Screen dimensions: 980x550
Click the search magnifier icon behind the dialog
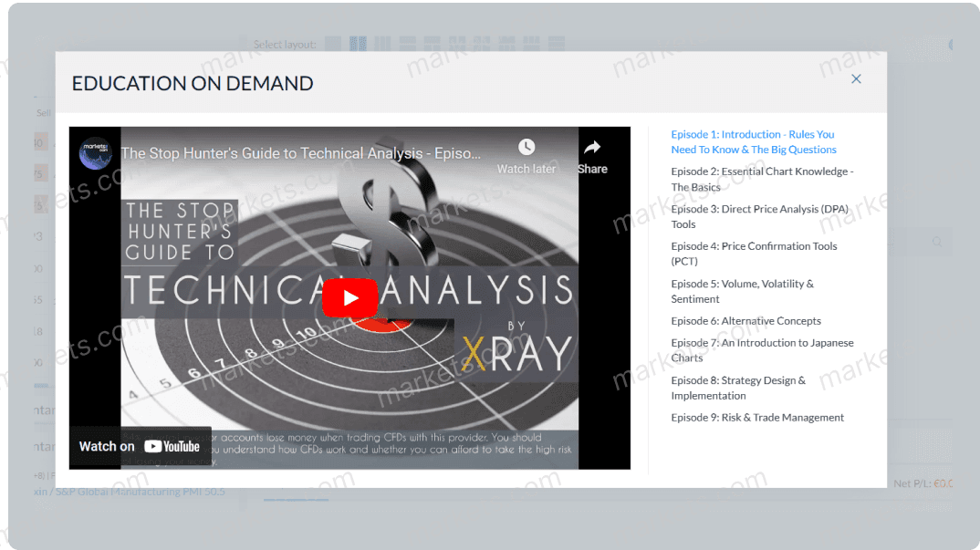click(936, 242)
